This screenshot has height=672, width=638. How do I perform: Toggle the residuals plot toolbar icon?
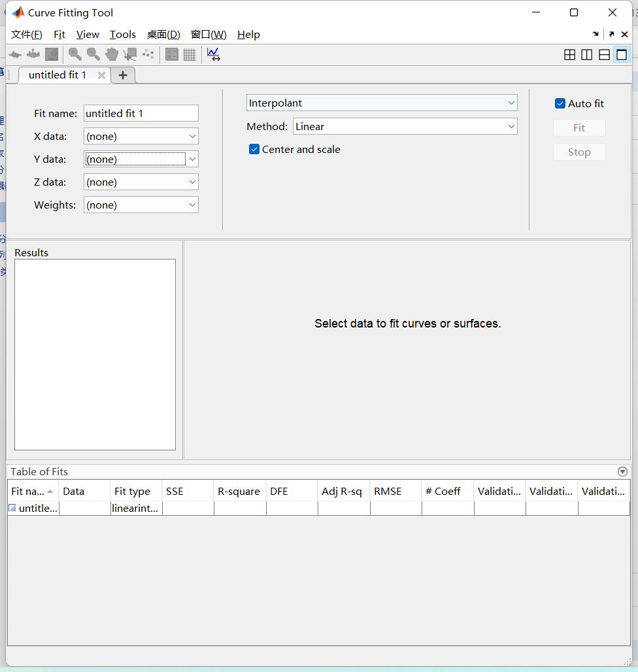(33, 54)
